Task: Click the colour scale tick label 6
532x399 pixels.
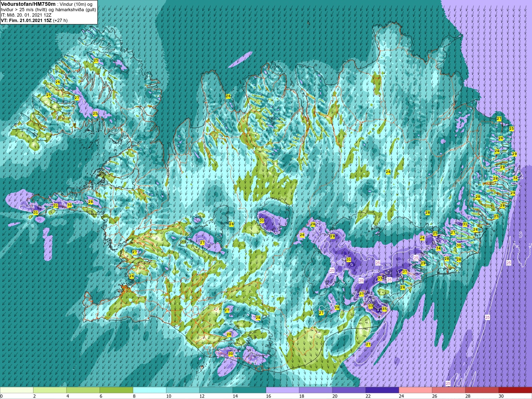Action: click(x=101, y=396)
